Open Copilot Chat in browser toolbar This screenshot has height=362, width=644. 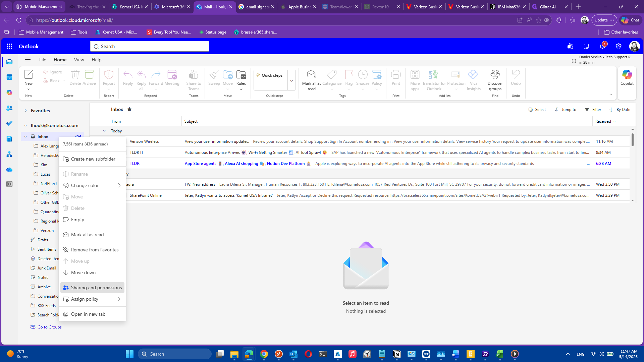coord(630,20)
